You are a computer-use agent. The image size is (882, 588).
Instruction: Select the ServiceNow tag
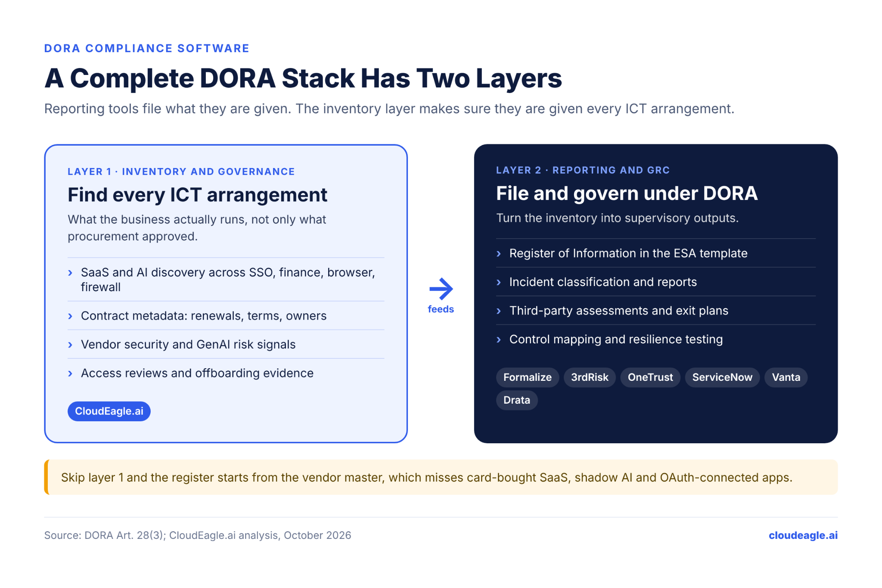(722, 377)
